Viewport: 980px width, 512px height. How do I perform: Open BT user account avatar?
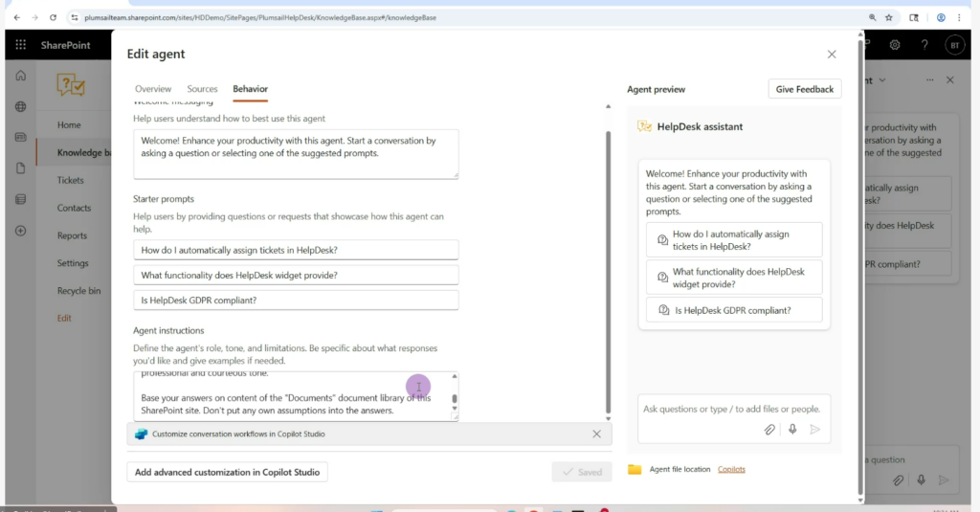click(954, 45)
